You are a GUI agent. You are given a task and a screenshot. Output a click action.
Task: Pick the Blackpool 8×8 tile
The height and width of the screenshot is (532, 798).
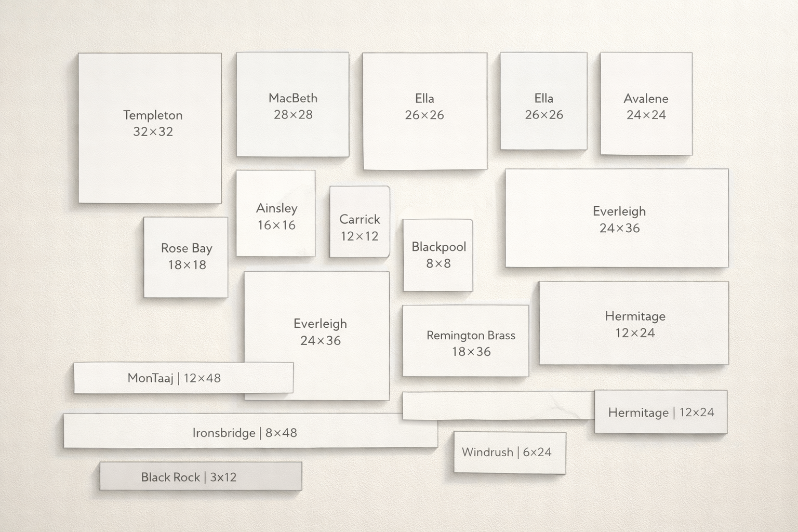point(438,255)
